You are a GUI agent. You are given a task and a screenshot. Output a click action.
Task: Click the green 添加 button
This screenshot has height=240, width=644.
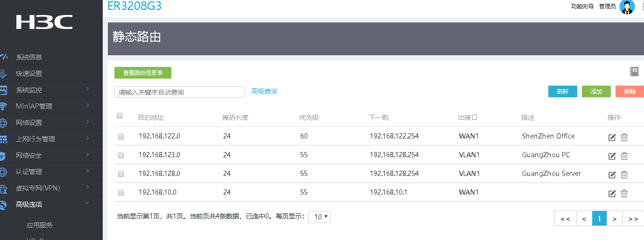(x=596, y=92)
